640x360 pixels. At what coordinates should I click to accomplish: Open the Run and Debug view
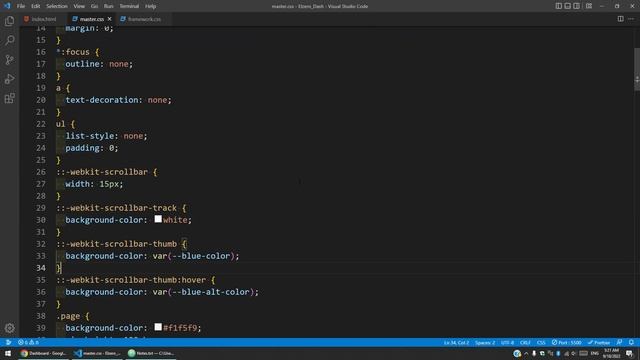click(9, 79)
